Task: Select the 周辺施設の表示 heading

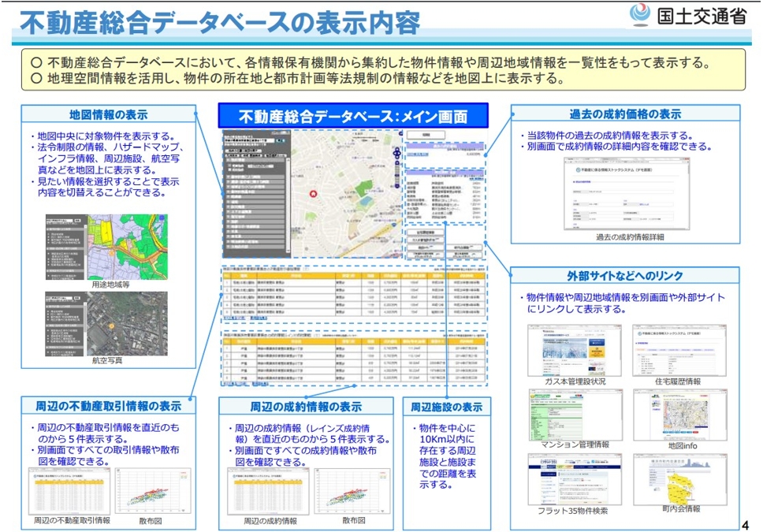Action: [x=447, y=407]
